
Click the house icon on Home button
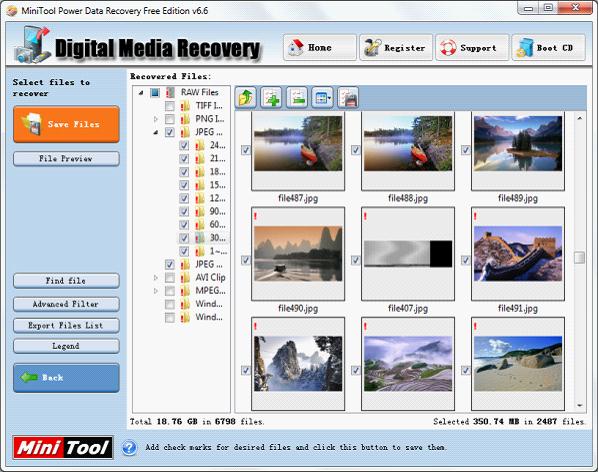click(x=296, y=48)
